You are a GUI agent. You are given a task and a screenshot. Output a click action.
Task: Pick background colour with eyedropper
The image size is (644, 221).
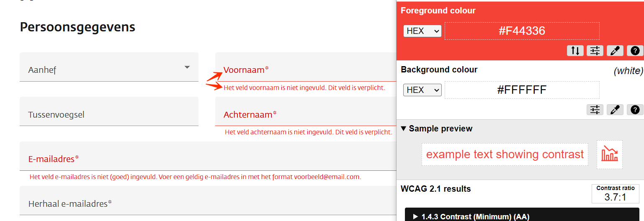click(x=615, y=110)
